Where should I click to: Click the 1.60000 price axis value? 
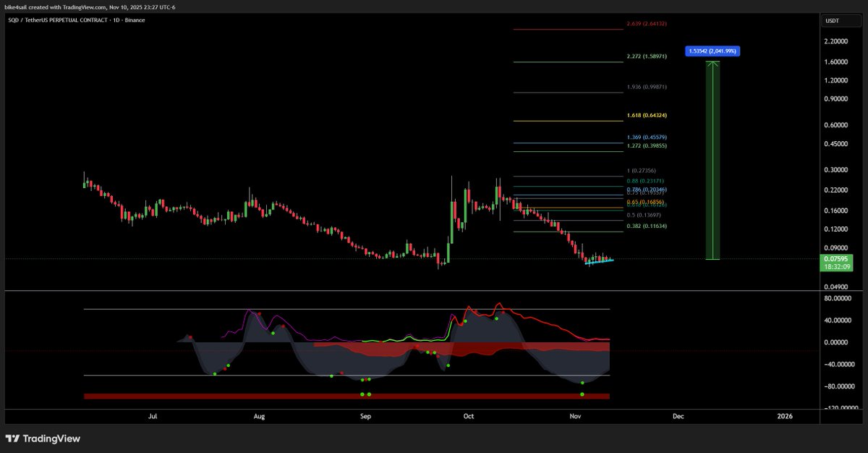pyautogui.click(x=835, y=62)
